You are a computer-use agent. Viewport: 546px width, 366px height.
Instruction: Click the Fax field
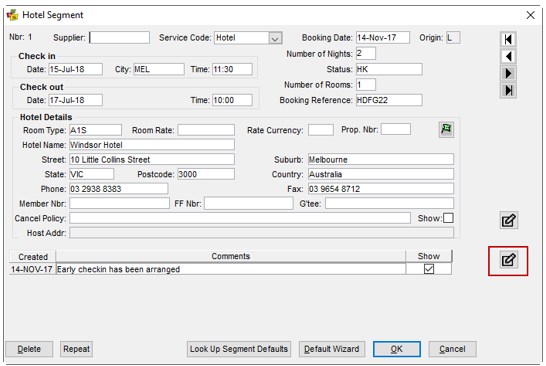coord(381,189)
